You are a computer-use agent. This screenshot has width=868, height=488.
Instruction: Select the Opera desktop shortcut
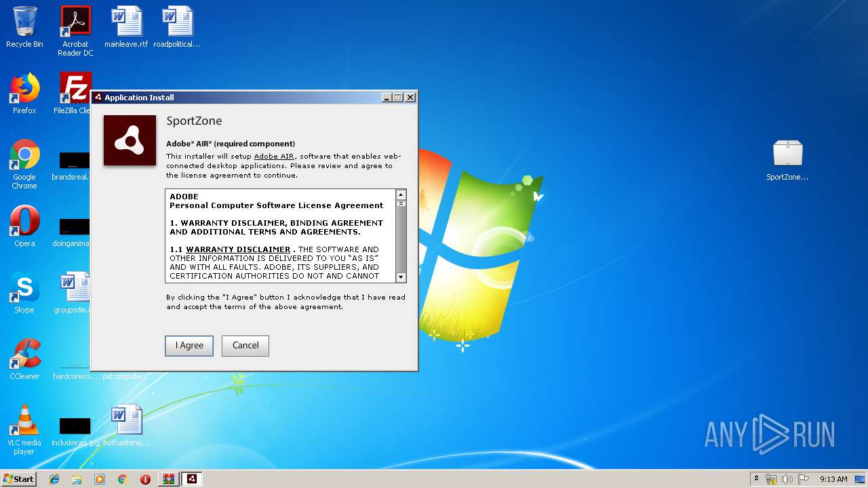(24, 227)
